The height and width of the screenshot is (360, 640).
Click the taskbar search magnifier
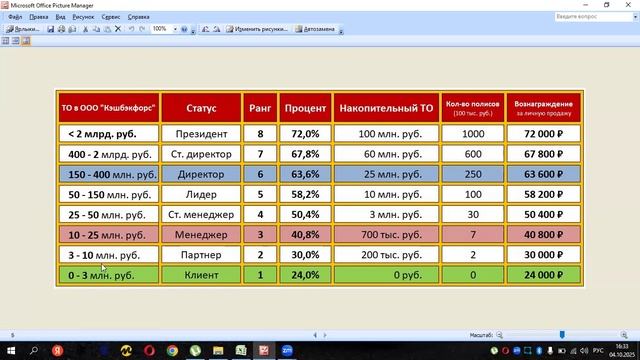[34, 351]
